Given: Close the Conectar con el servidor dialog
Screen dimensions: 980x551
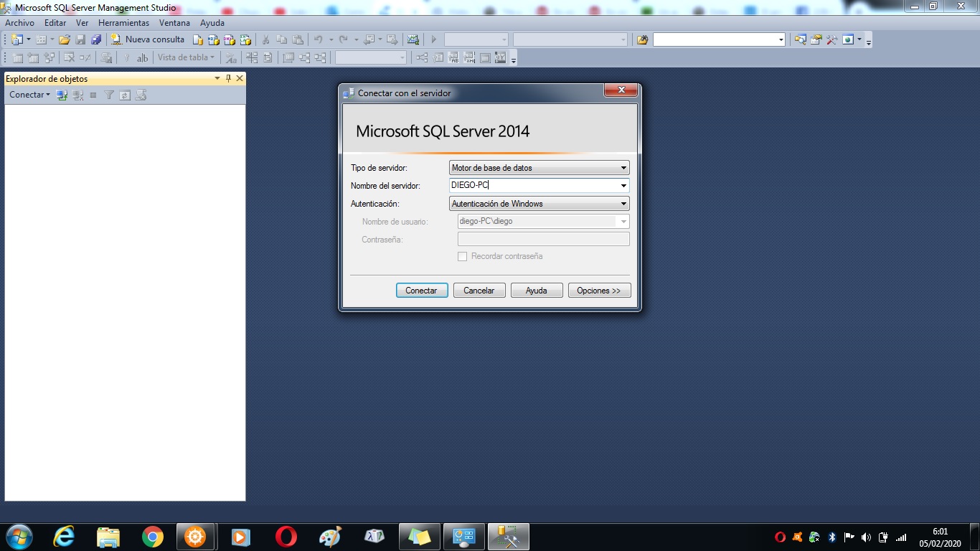Looking at the screenshot, I should [x=621, y=90].
